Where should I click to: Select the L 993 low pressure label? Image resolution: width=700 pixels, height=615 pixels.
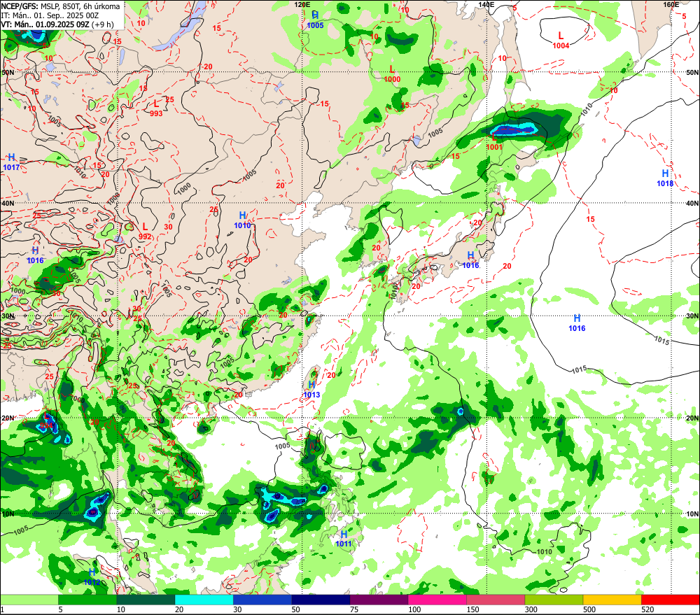(x=156, y=108)
